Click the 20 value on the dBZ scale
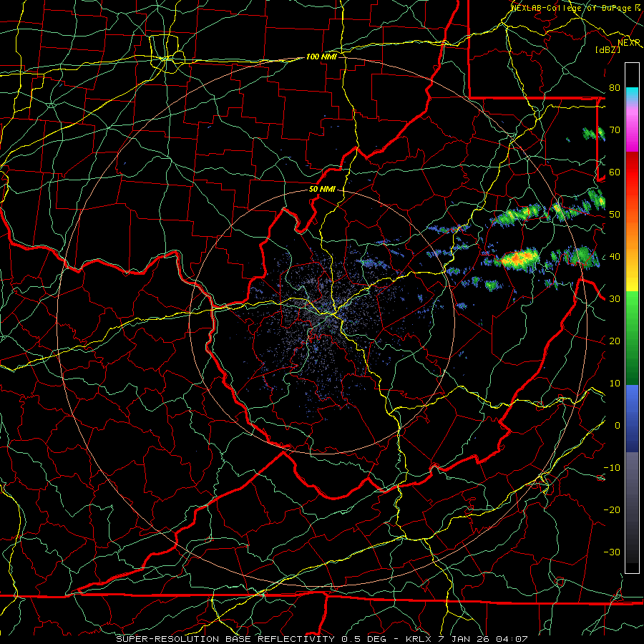Image resolution: width=644 pixels, height=644 pixels. (x=615, y=341)
